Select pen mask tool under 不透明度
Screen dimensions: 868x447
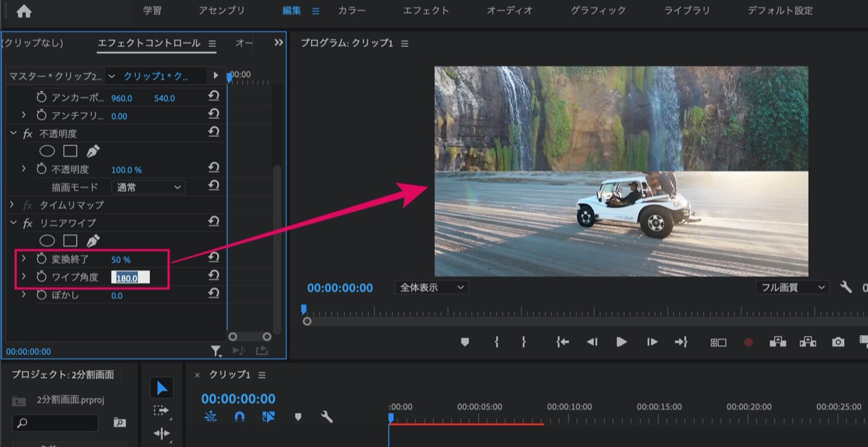click(x=93, y=151)
